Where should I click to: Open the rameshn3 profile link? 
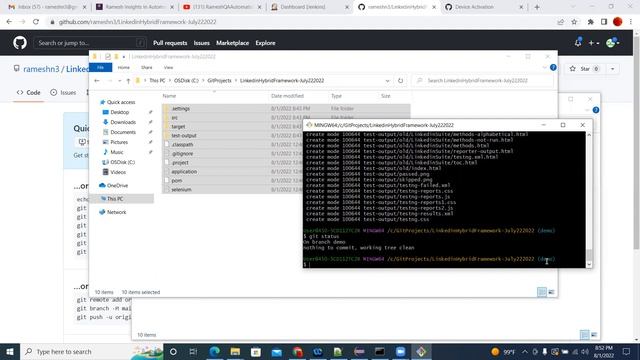(41, 69)
